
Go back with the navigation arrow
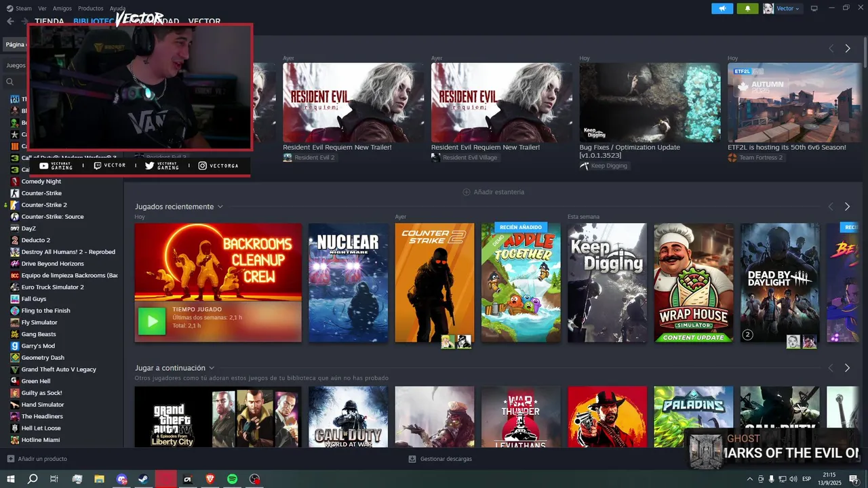tap(10, 21)
